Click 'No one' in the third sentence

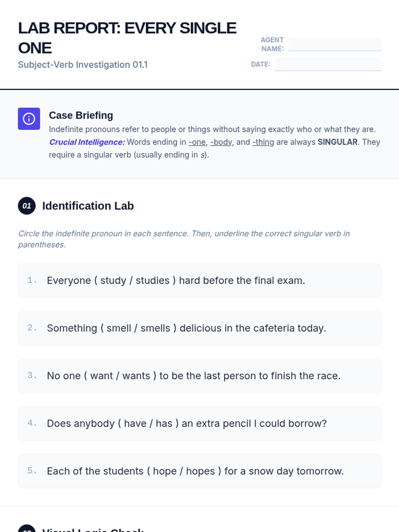point(64,376)
